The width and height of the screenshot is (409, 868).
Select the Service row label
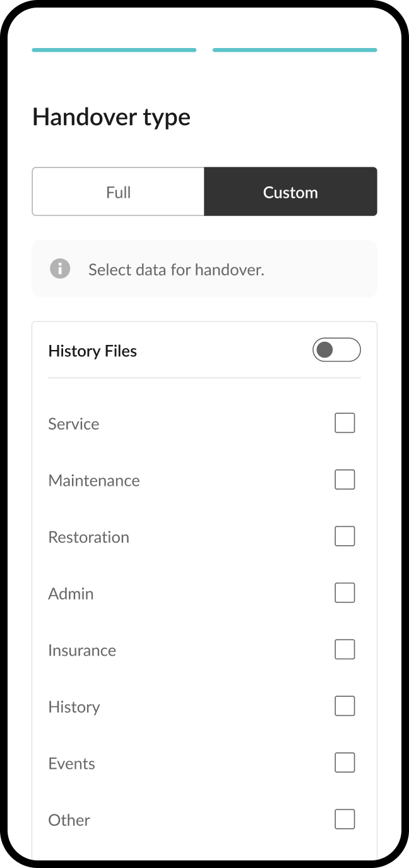73,423
